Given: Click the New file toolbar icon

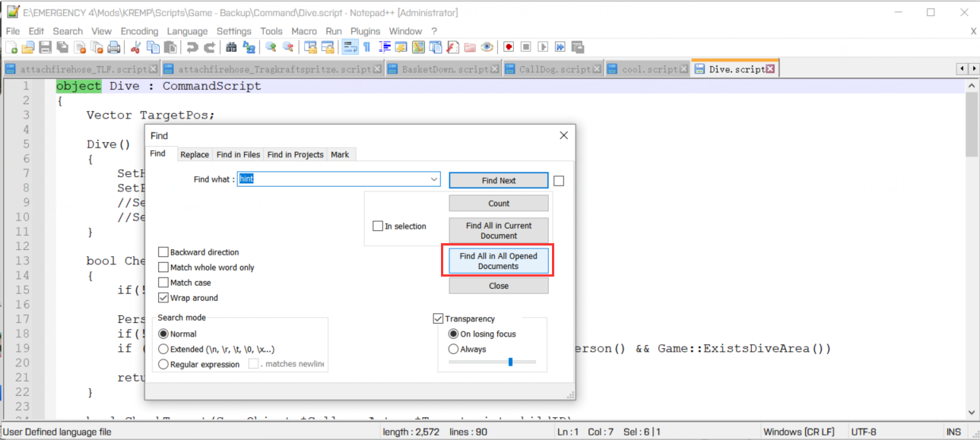Looking at the screenshot, I should coord(11,47).
